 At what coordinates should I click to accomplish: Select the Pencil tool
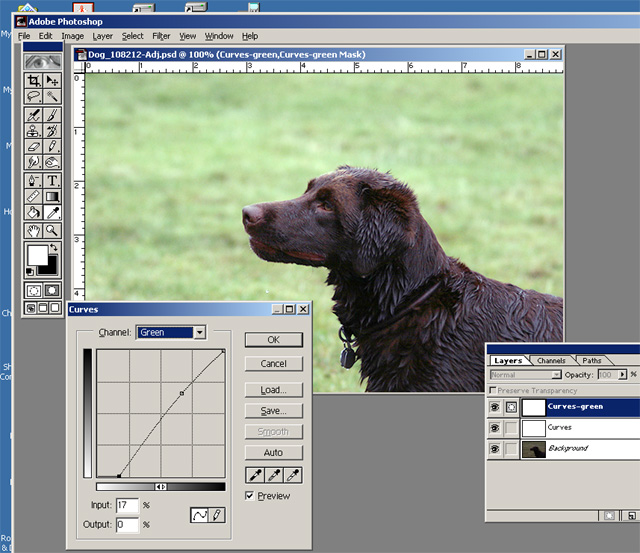click(x=52, y=146)
